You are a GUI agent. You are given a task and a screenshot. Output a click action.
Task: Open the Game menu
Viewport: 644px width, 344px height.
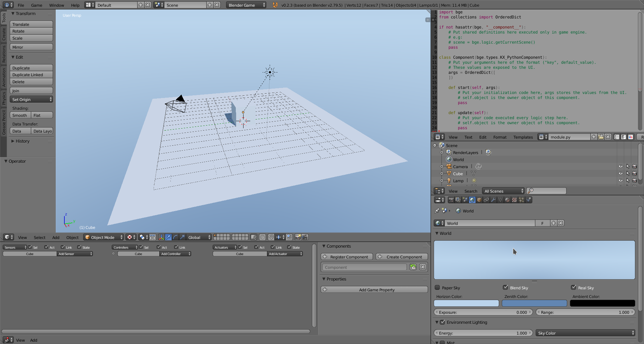[37, 5]
